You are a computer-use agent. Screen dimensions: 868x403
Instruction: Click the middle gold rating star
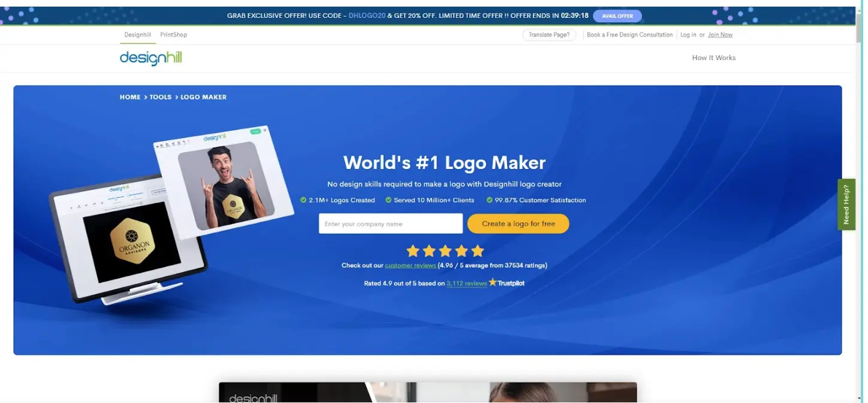coord(445,251)
